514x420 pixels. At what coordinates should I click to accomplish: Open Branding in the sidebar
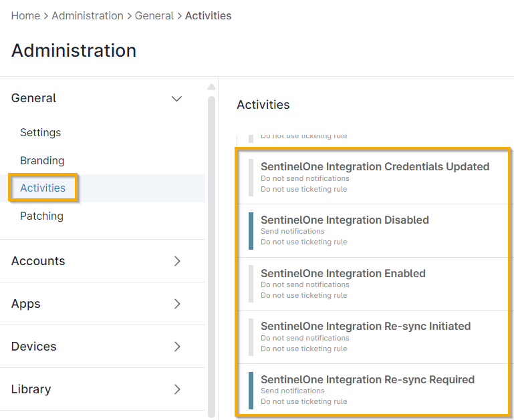pos(42,160)
